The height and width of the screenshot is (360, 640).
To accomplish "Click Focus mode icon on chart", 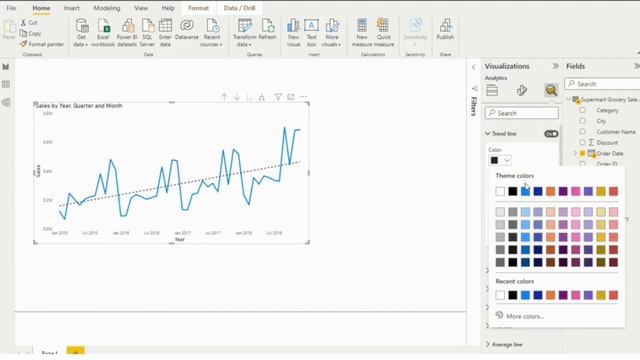I will (291, 97).
